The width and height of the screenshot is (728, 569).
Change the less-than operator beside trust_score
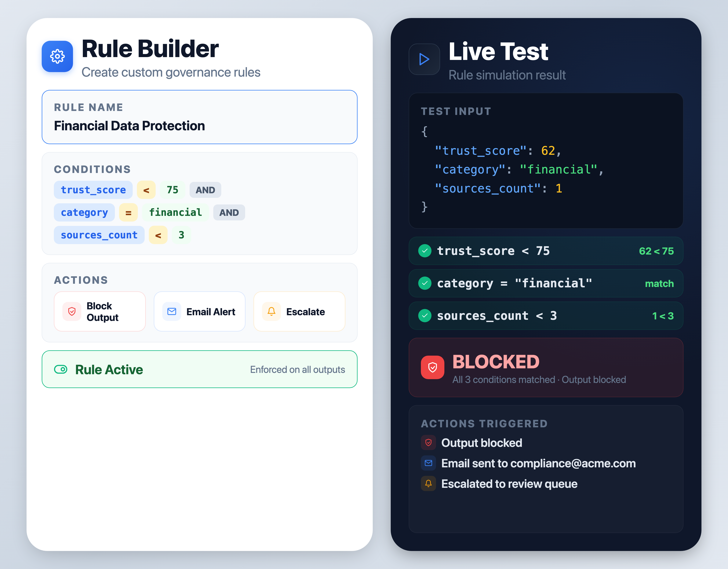tap(146, 190)
